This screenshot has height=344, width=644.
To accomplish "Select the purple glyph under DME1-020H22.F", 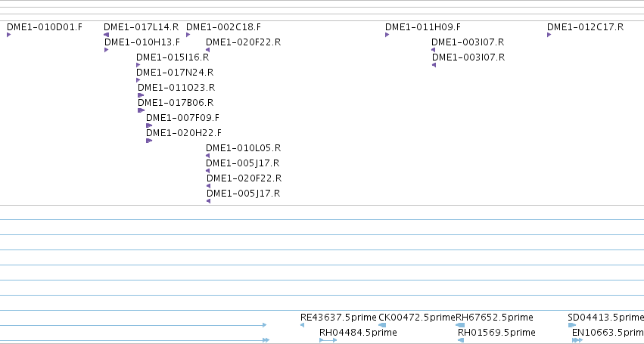I will pyautogui.click(x=149, y=141).
